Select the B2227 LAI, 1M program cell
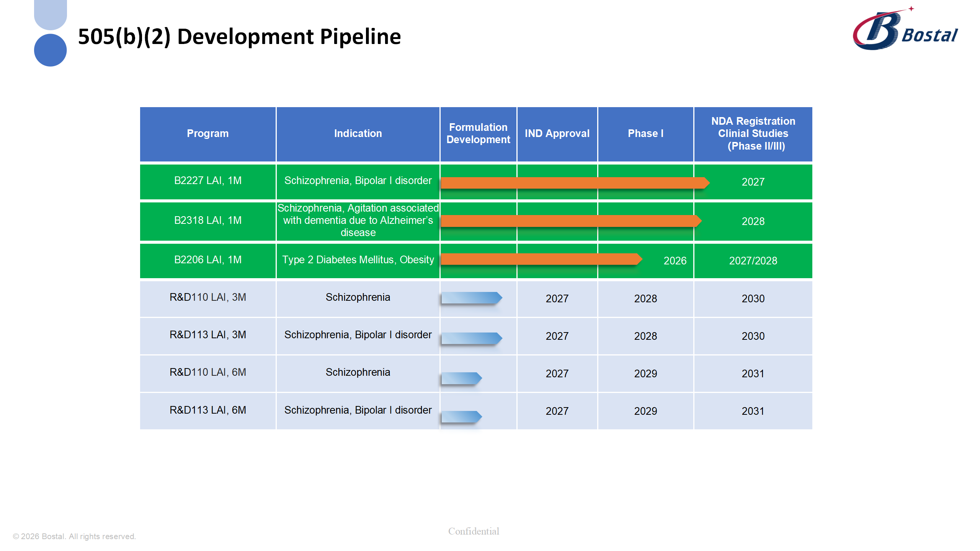980x551 pixels. tap(207, 182)
